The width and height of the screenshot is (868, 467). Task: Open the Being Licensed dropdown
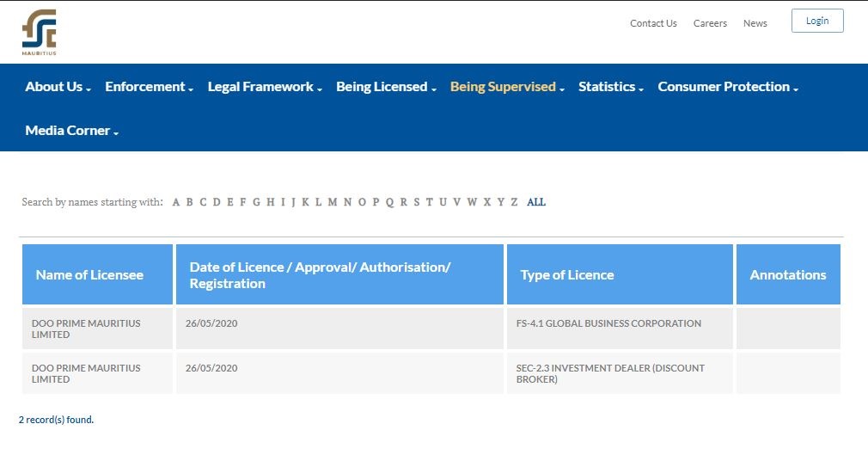point(386,86)
